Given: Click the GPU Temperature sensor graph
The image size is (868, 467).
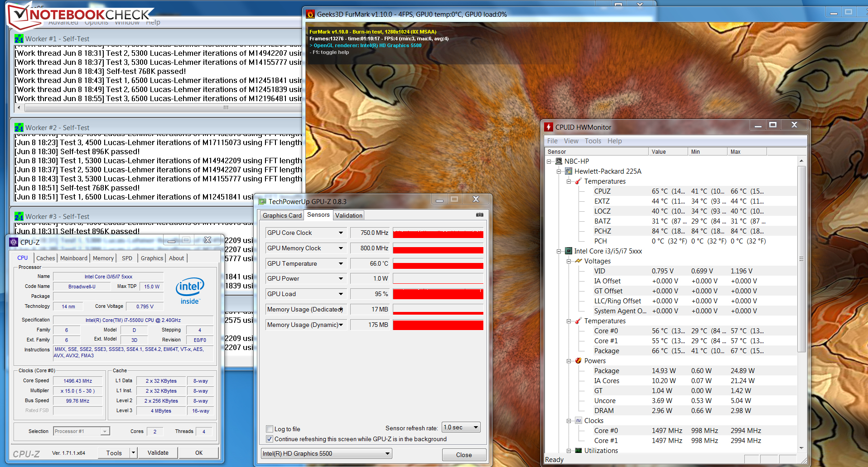Looking at the screenshot, I should click(x=438, y=264).
